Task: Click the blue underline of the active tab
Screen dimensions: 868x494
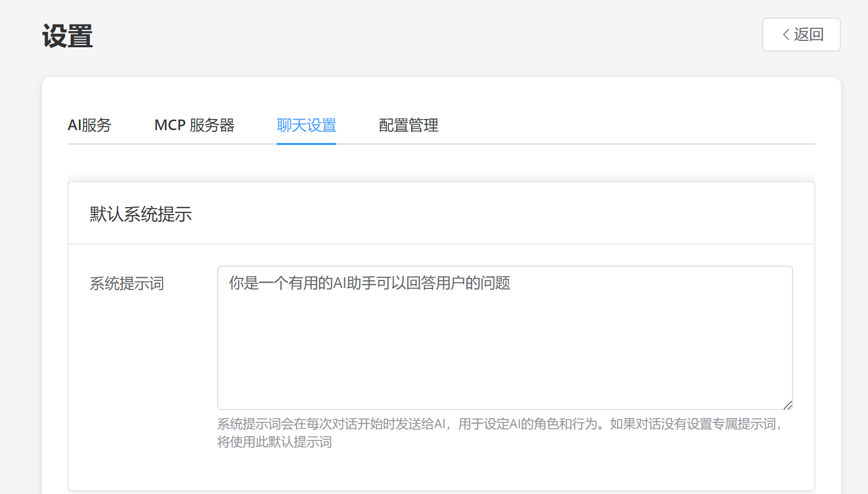Action: 307,142
